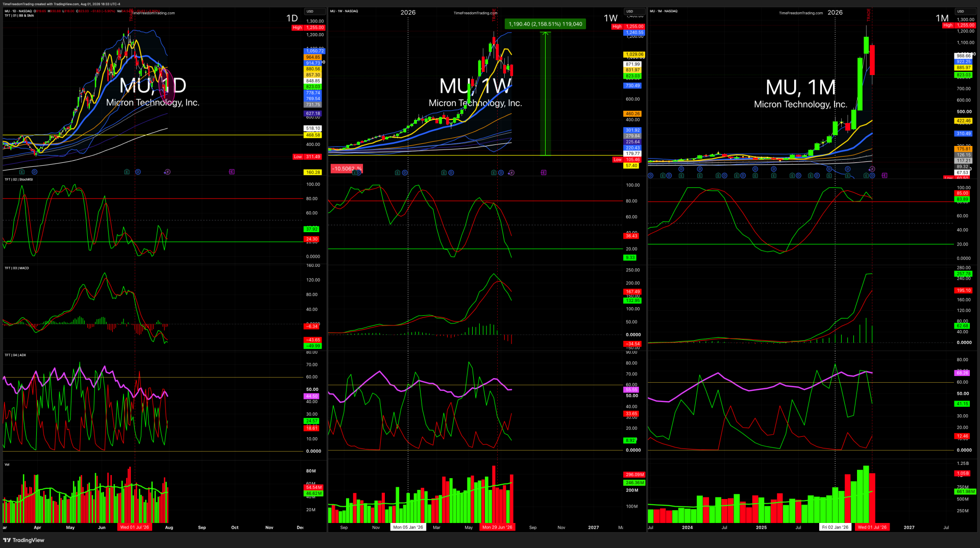
Task: Click the lightning event marker on the 1M chart
Action: (872, 169)
